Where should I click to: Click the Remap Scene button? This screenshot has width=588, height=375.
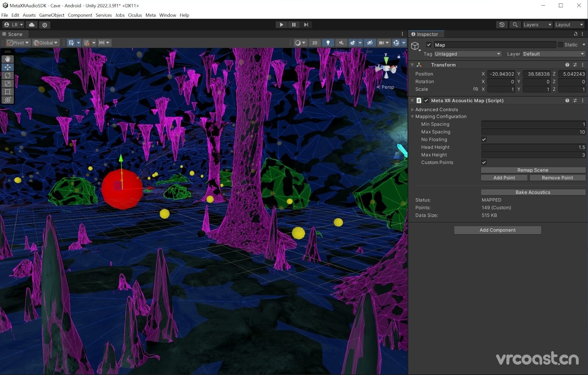point(533,170)
